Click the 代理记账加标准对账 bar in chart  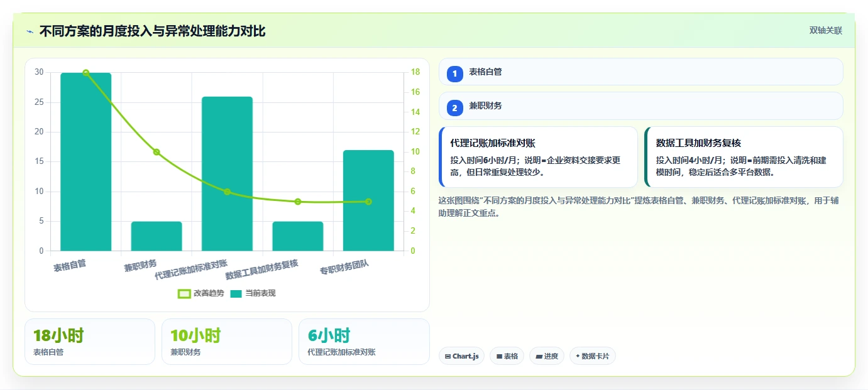[227, 174]
